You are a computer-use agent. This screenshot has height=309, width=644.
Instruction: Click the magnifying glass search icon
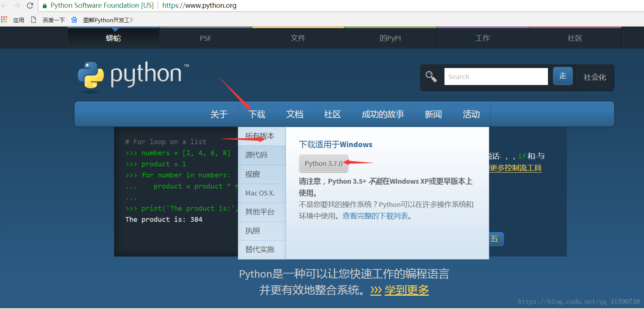point(431,77)
